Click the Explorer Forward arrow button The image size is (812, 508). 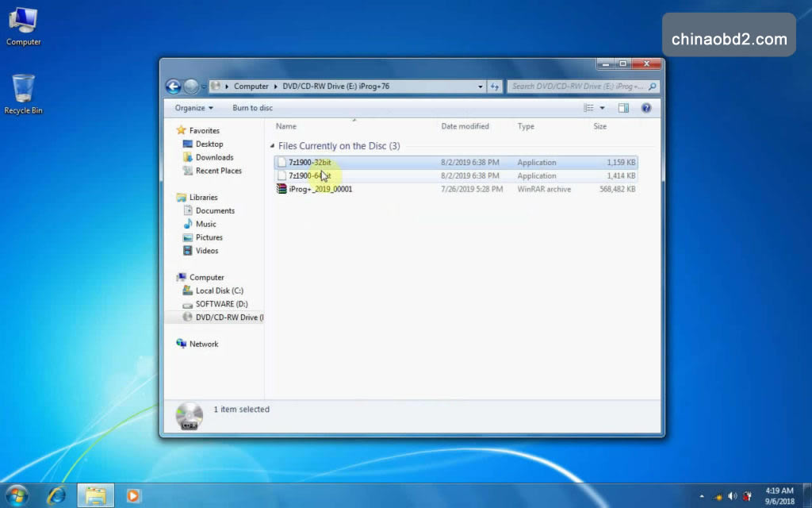(x=191, y=86)
